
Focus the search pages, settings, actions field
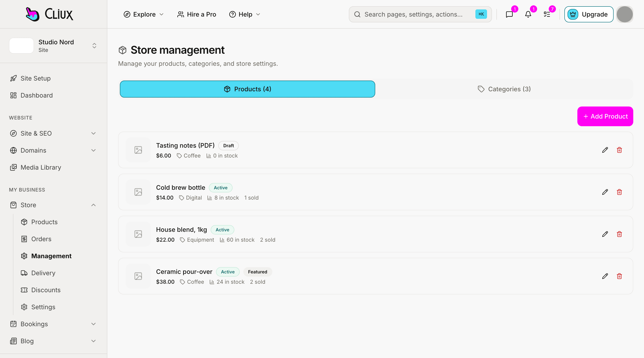pos(420,14)
